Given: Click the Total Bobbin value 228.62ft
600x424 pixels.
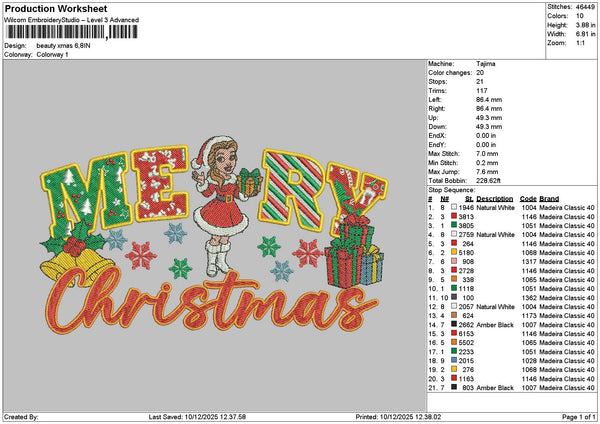Looking at the screenshot, I should (488, 181).
